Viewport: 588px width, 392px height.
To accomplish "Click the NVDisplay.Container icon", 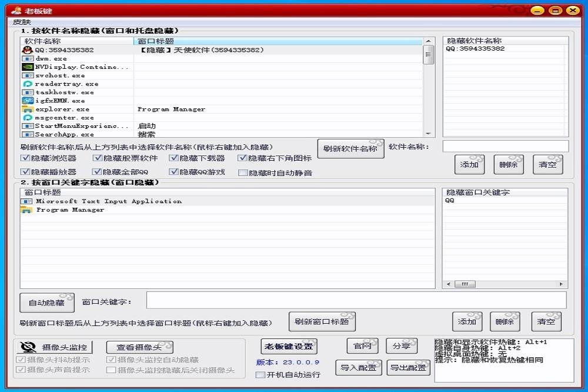I will coord(28,67).
